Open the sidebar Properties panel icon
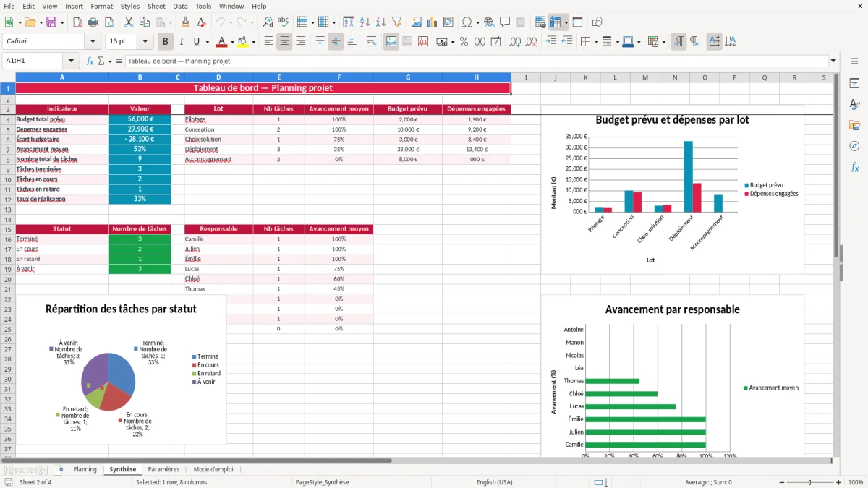Image resolution: width=868 pixels, height=488 pixels. pos(854,84)
